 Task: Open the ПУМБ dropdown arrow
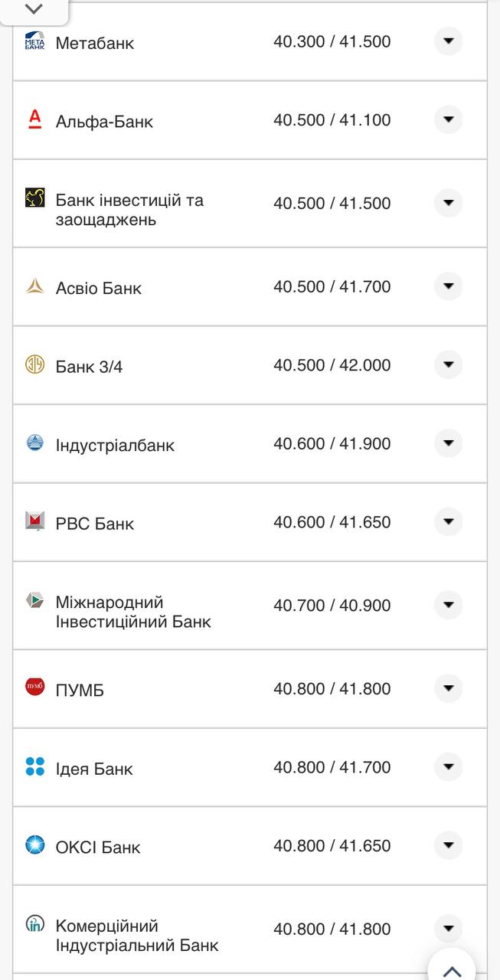coord(448,688)
